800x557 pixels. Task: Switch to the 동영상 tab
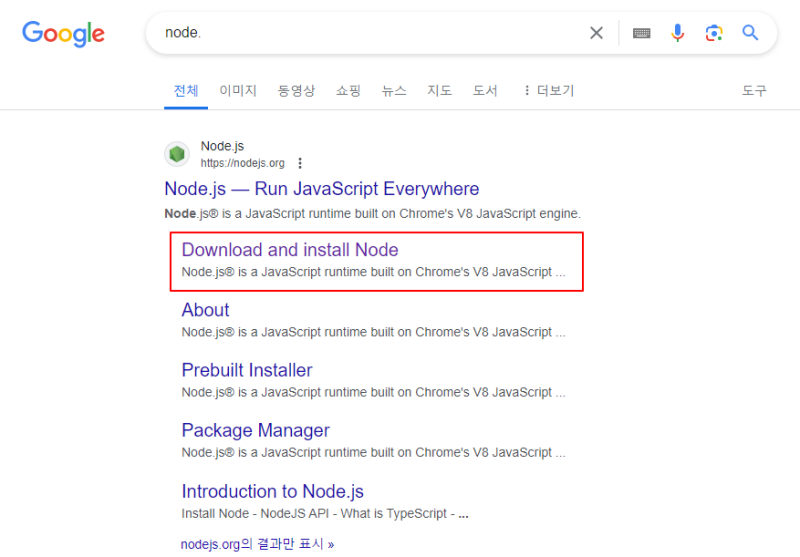[x=296, y=91]
